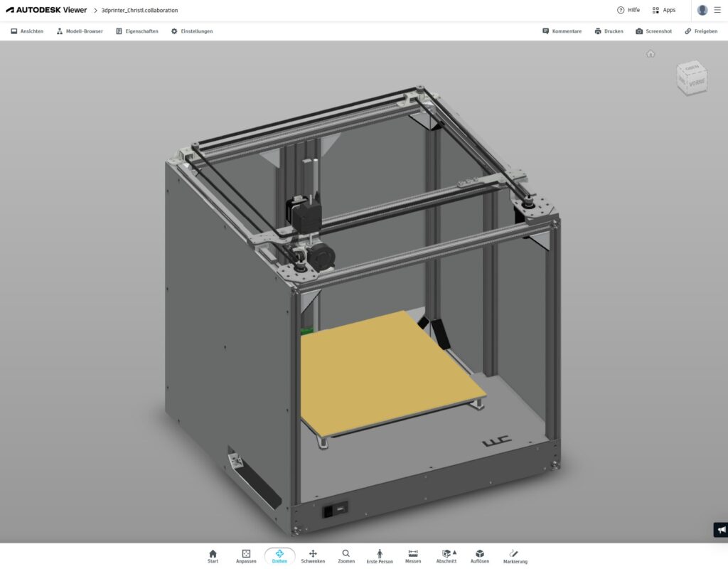Screen dimensions: 728x569
Task: Open the Apps menu
Action: [x=663, y=10]
